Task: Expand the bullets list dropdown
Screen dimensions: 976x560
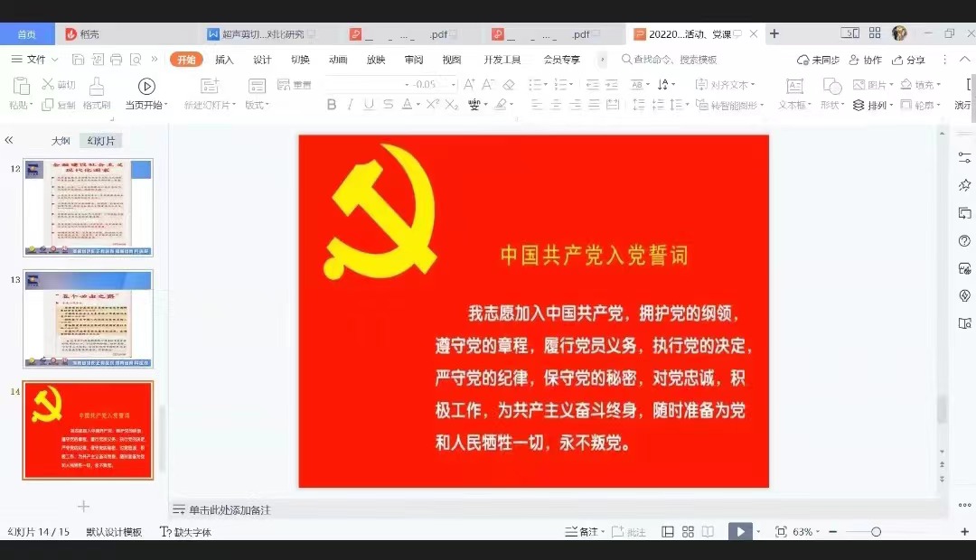Action: [546, 85]
